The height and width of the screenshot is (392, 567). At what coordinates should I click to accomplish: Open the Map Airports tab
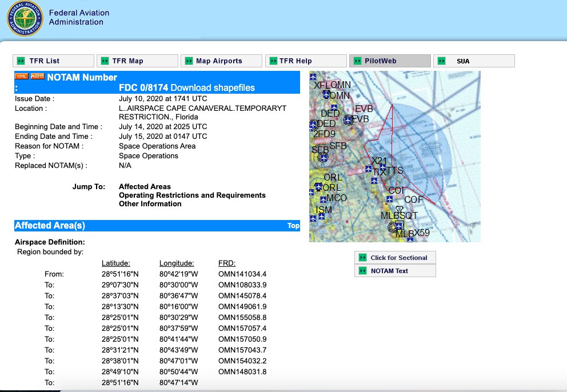[x=221, y=61]
